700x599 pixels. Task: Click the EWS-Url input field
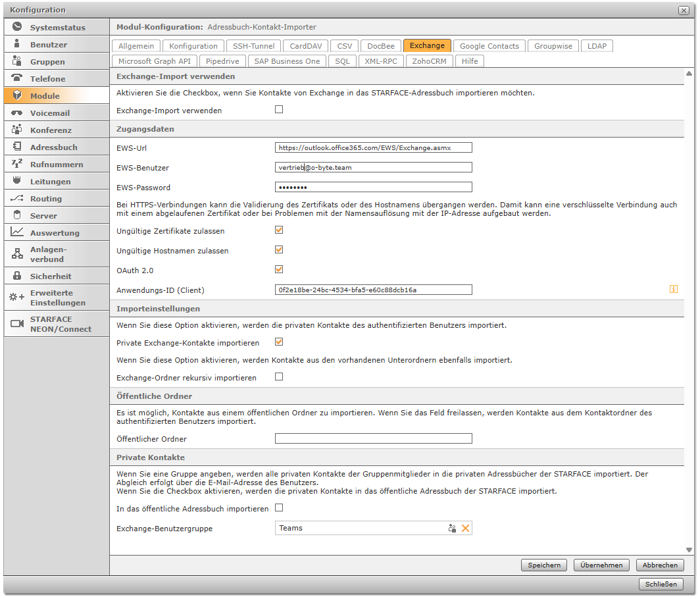pos(373,147)
